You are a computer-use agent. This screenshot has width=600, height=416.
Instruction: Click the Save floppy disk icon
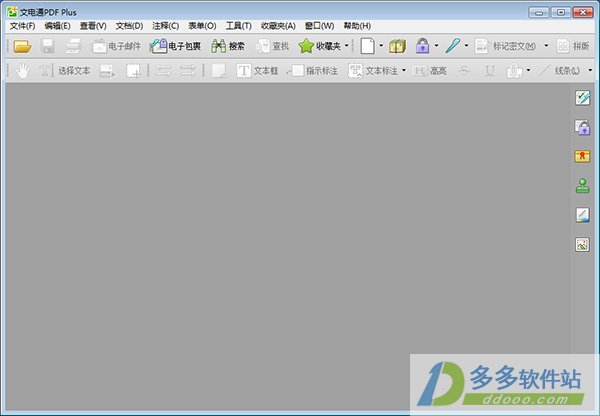(x=48, y=46)
